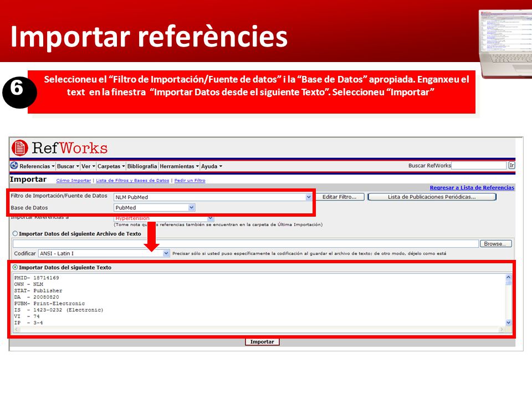Click the STAT- Publisher line
The height and width of the screenshot is (399, 532).
click(x=38, y=291)
